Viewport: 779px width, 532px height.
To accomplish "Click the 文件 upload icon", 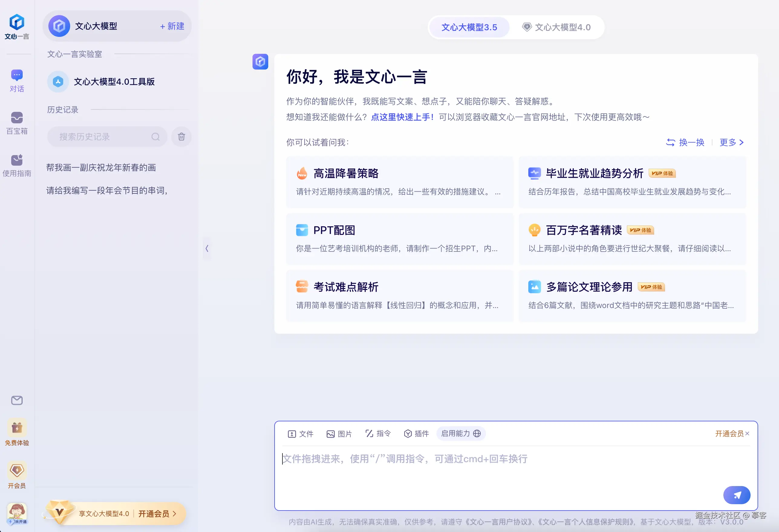I will pyautogui.click(x=292, y=434).
